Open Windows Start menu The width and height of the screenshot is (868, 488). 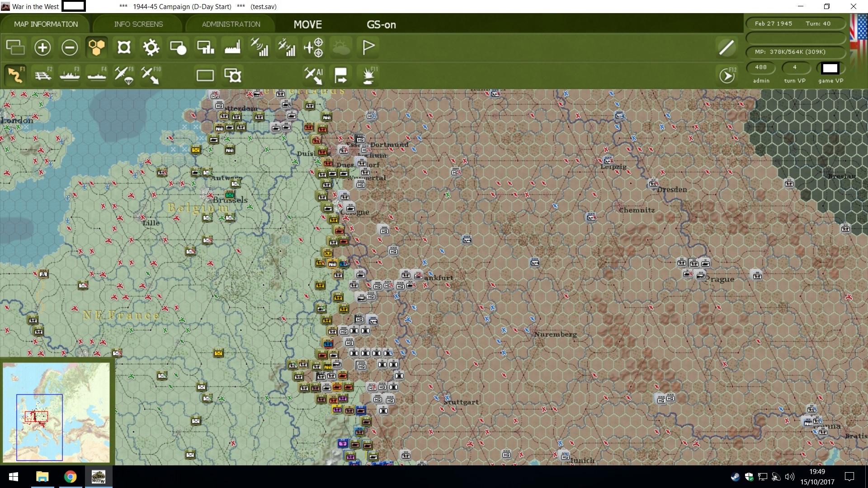coord(14,477)
